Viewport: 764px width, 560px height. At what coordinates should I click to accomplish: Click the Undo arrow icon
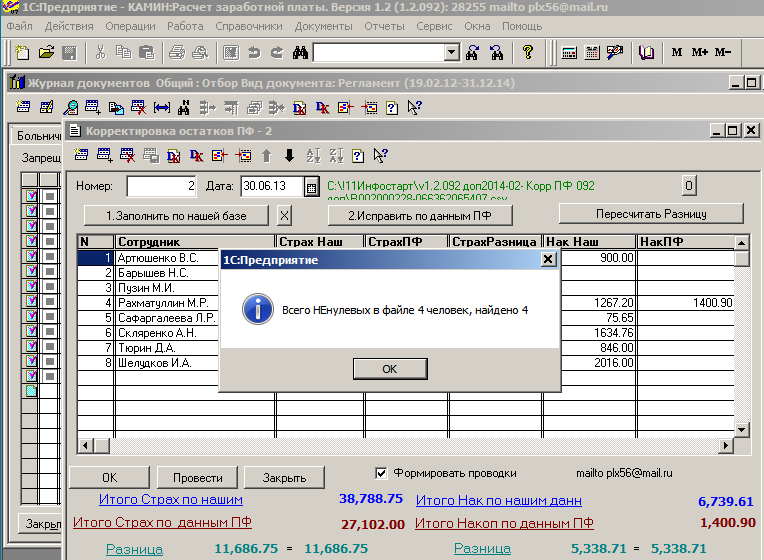254,52
